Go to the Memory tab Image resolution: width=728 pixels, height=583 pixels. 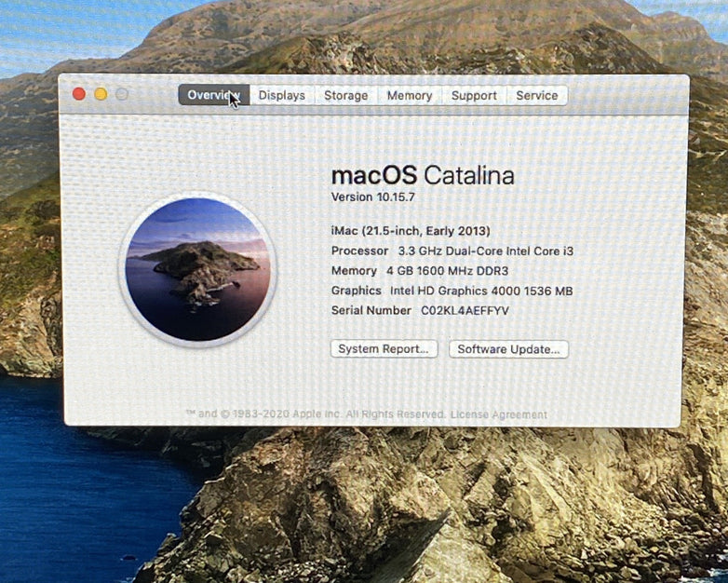tap(410, 95)
